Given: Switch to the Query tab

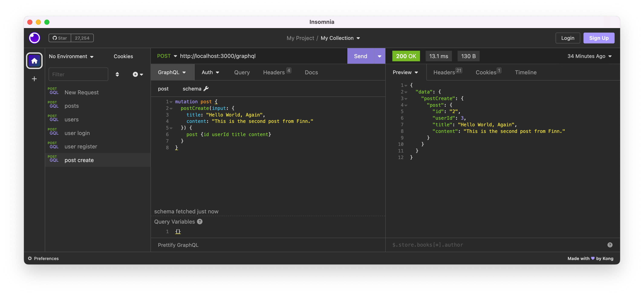Looking at the screenshot, I should [x=242, y=72].
